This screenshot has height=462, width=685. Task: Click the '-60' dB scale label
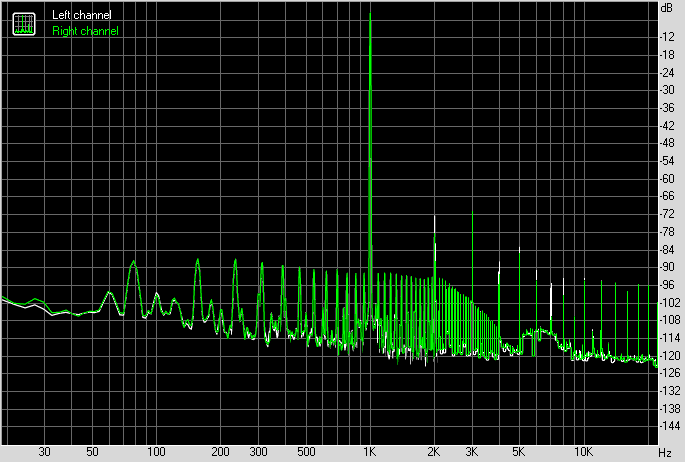(x=667, y=179)
